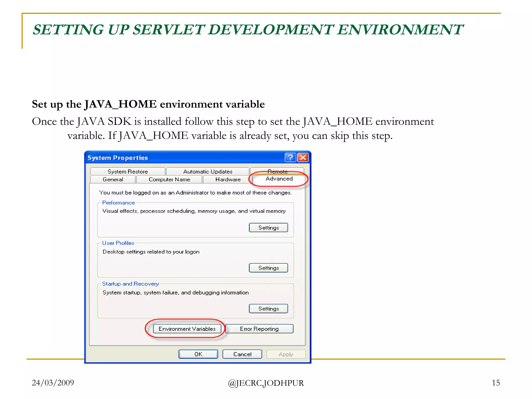Open Performance Settings button
The width and height of the screenshot is (532, 399).
click(268, 228)
